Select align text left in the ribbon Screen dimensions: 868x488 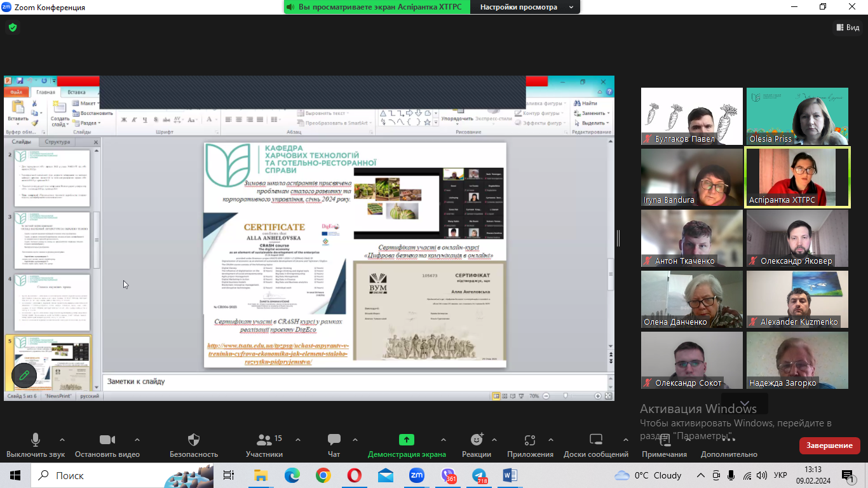[228, 119]
